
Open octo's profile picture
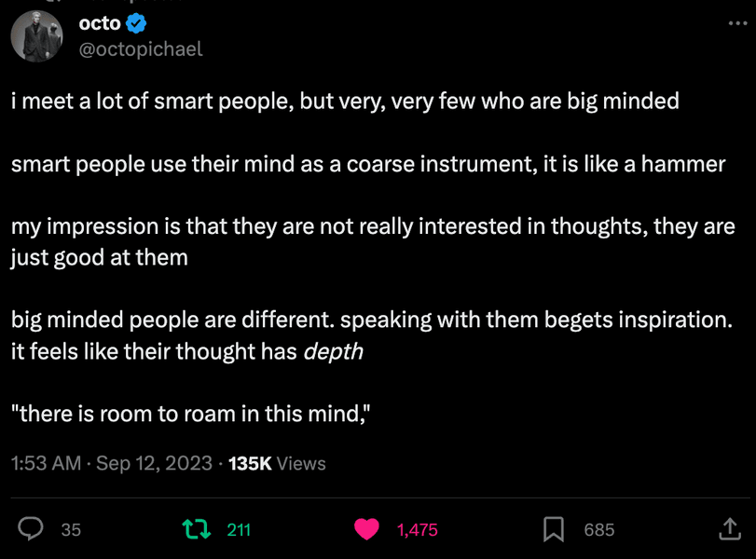pos(36,37)
